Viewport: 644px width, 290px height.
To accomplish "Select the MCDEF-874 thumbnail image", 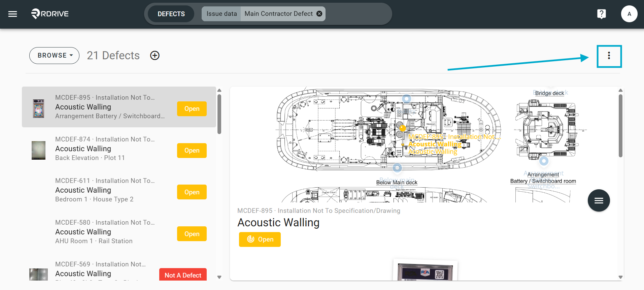I will coord(38,150).
